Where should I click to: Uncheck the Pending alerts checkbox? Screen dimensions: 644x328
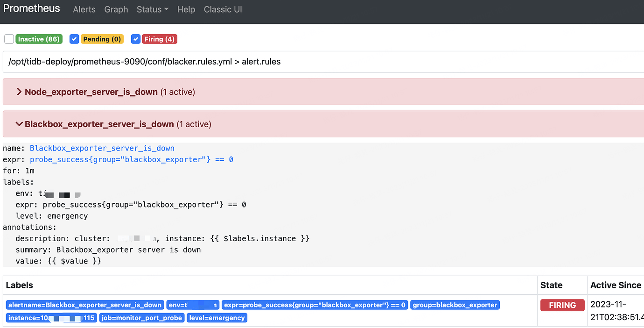pyautogui.click(x=74, y=39)
